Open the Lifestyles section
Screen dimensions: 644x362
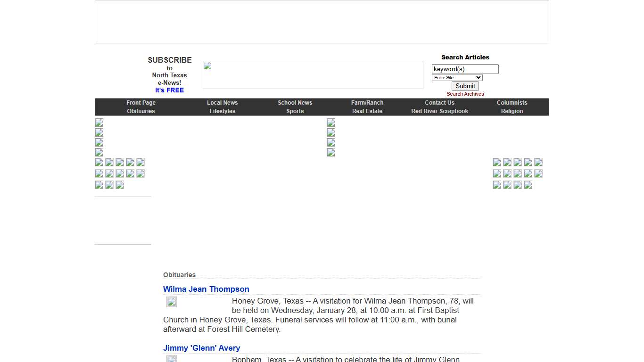[222, 111]
